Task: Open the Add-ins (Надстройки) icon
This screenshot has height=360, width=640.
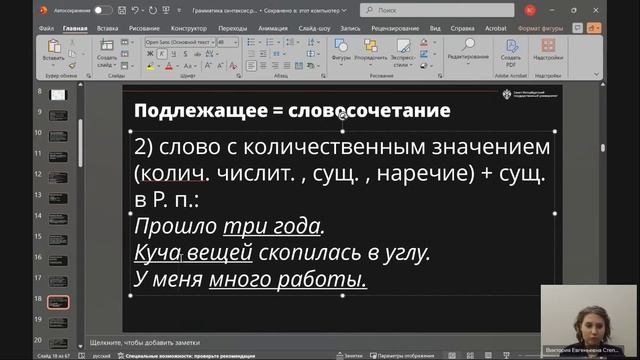Action: click(x=548, y=45)
